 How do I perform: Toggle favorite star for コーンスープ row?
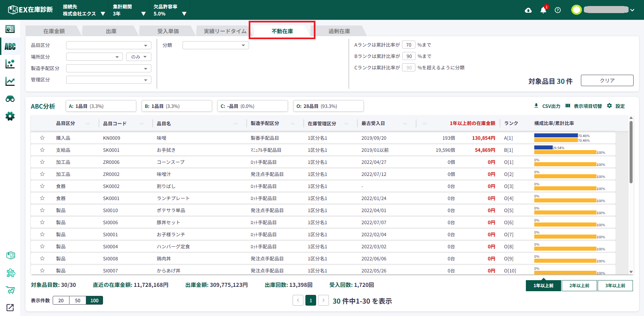[x=42, y=162]
